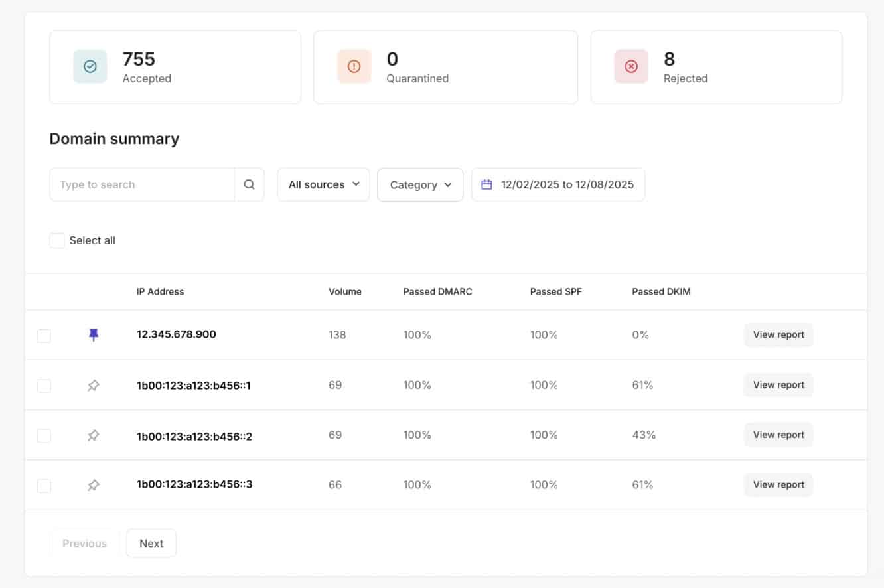884x588 pixels.
Task: Unpin the 12.345.678.900 row
Action: point(94,335)
